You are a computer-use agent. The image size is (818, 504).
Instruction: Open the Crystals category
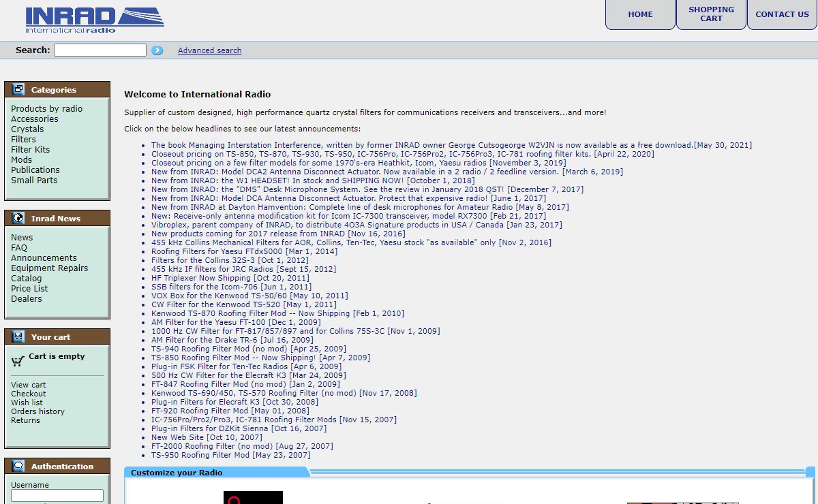coord(27,129)
